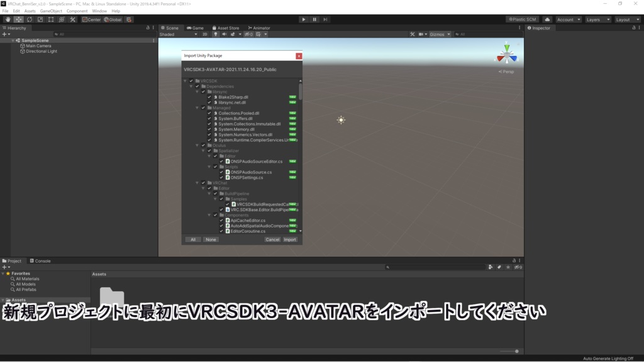The width and height of the screenshot is (644, 362).
Task: Select the Rotate tool
Action: pos(29,19)
